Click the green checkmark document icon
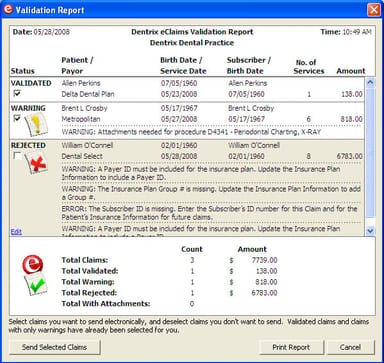This screenshot has width=384, height=363. pyautogui.click(x=35, y=284)
